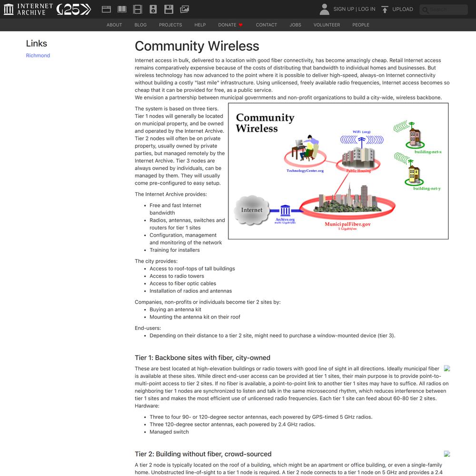Open the PROJECTS menu item
The width and height of the screenshot is (476, 476).
click(170, 25)
